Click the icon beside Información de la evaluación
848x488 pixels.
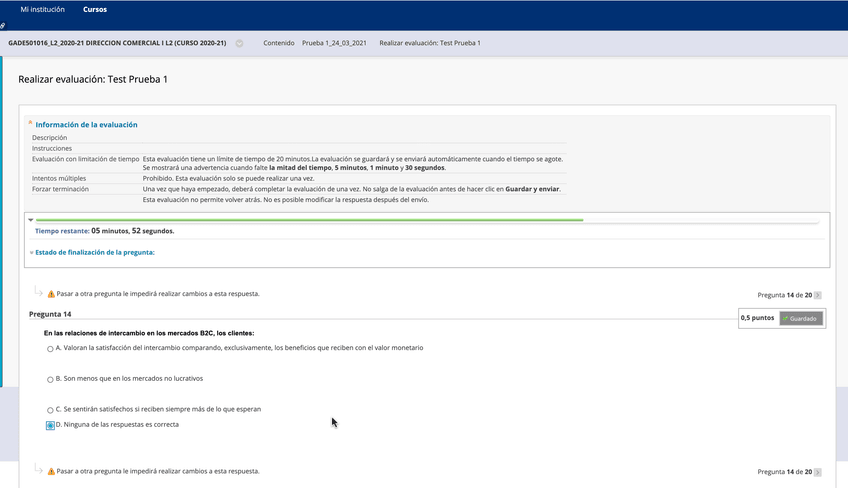point(30,123)
